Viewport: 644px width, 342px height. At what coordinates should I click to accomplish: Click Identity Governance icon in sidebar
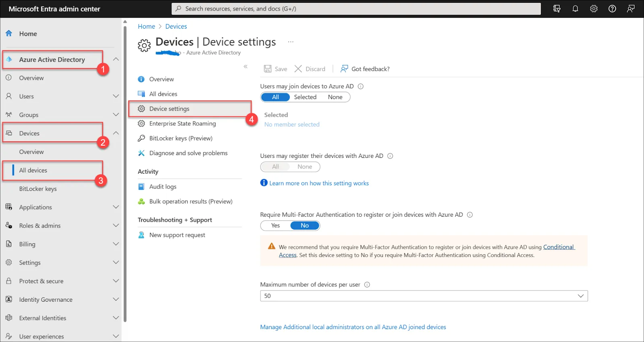(9, 299)
